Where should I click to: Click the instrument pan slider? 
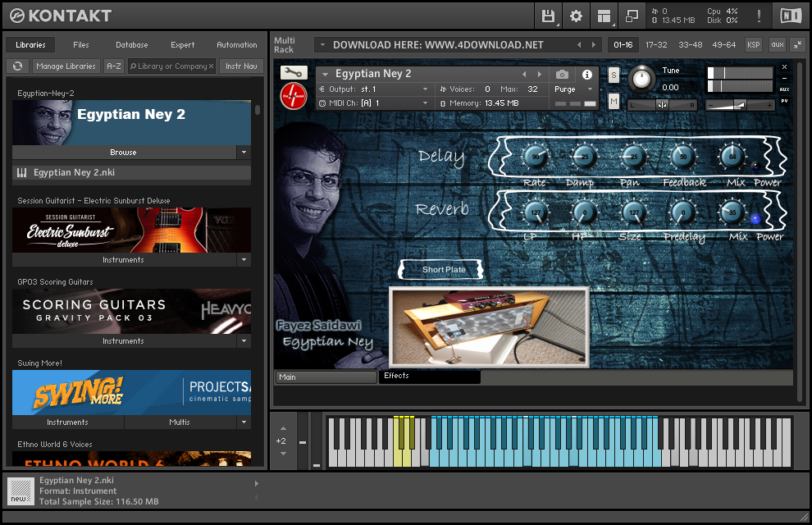[662, 105]
